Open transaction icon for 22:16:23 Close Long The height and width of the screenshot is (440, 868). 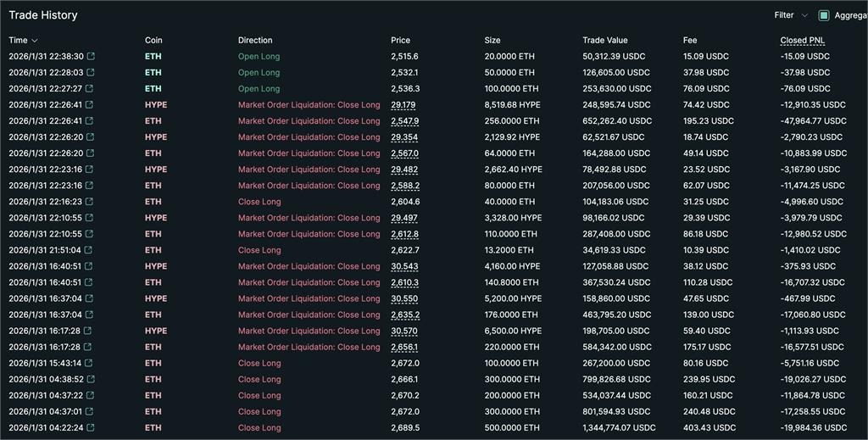click(91, 202)
